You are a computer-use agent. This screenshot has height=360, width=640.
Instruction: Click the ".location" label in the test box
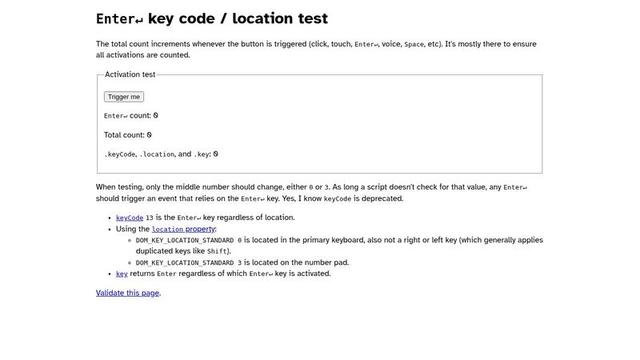tap(157, 154)
